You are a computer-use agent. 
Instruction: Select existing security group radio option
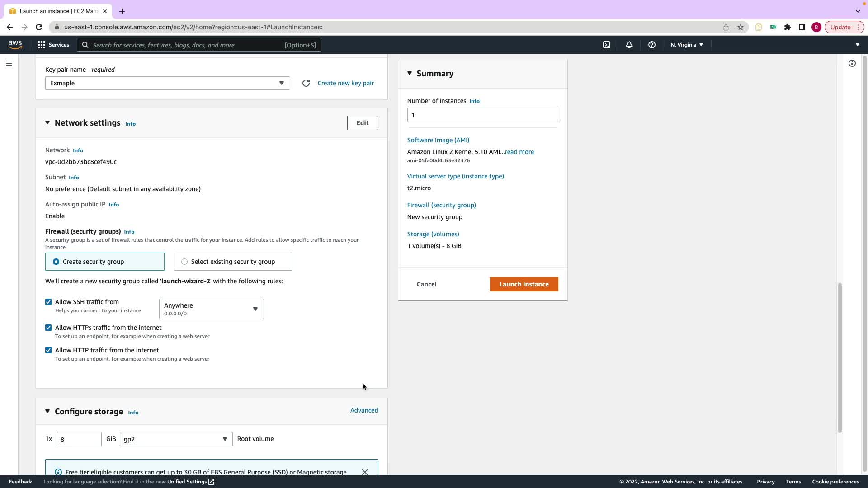[184, 262]
